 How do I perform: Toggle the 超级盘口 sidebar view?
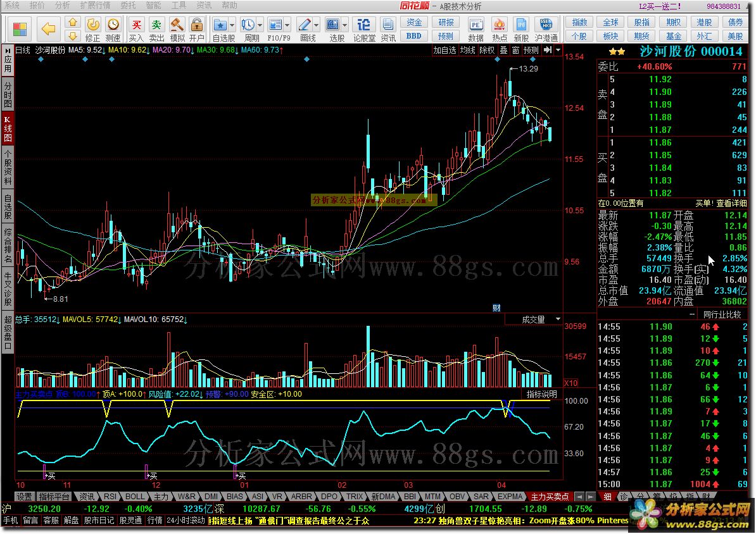pyautogui.click(x=8, y=332)
